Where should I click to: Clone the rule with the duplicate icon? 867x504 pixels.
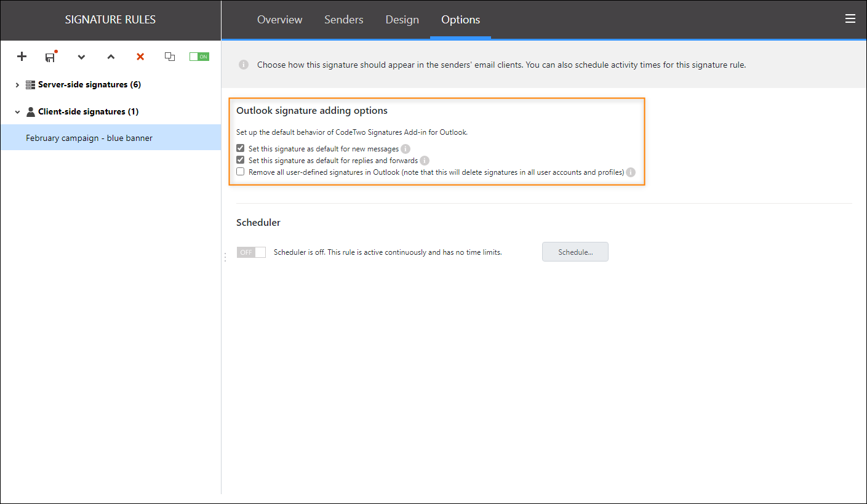170,57
